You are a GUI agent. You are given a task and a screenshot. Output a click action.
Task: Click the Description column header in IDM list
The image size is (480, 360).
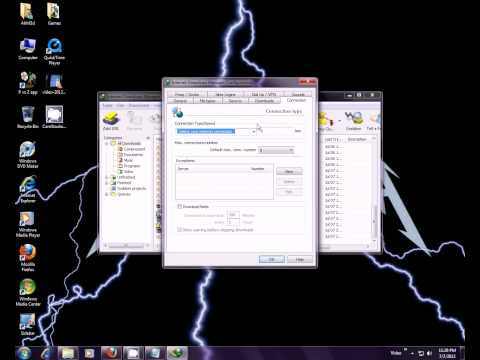point(357,139)
